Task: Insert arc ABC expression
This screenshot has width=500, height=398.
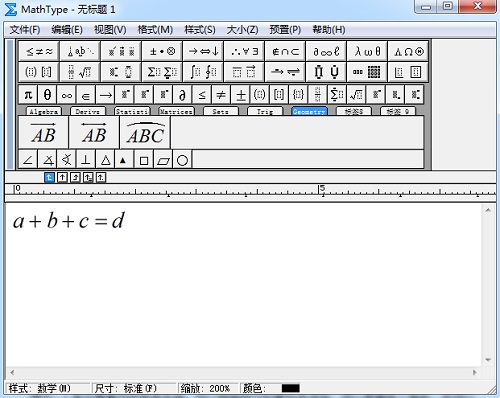Action: click(145, 133)
